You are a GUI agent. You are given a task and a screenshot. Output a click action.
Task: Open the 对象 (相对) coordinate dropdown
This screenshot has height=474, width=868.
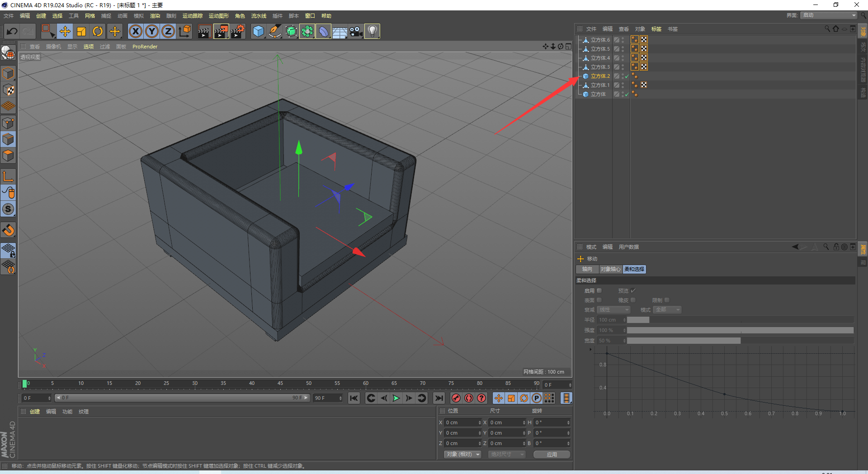[x=462, y=455]
